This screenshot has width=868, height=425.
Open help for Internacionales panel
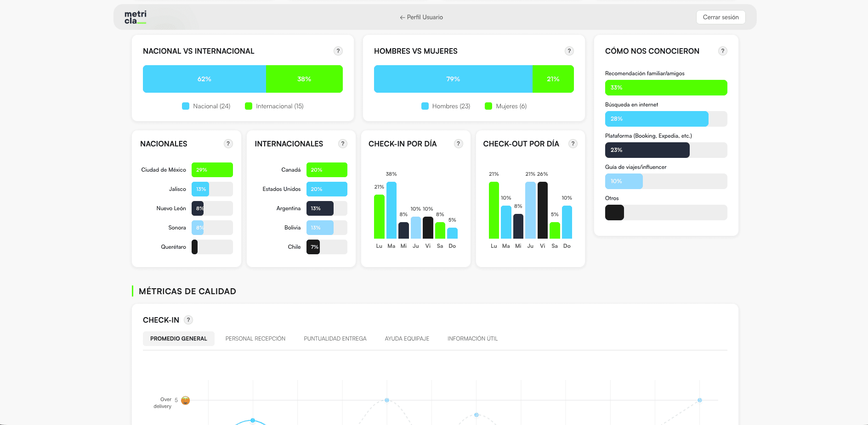click(343, 144)
